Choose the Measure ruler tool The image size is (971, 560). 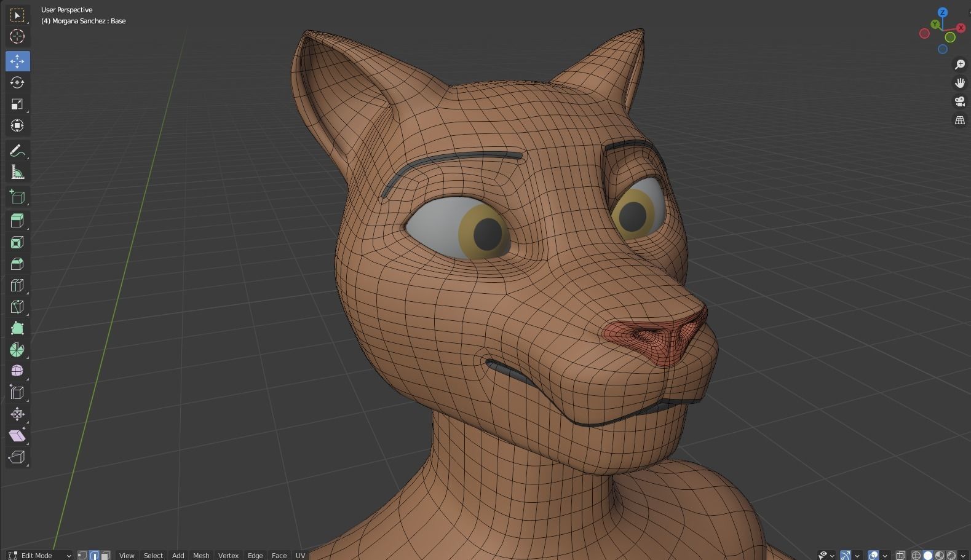(17, 172)
